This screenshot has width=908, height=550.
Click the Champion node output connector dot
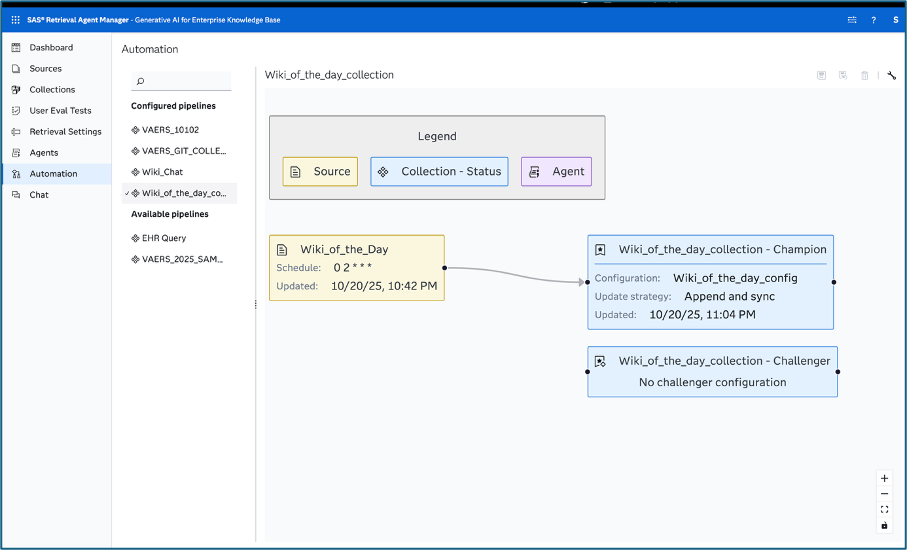point(834,282)
